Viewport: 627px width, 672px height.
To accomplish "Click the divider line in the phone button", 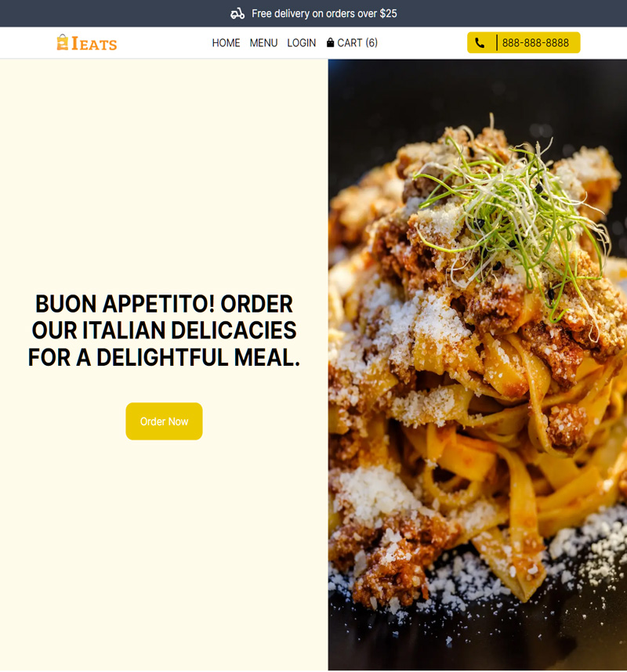I will (497, 43).
